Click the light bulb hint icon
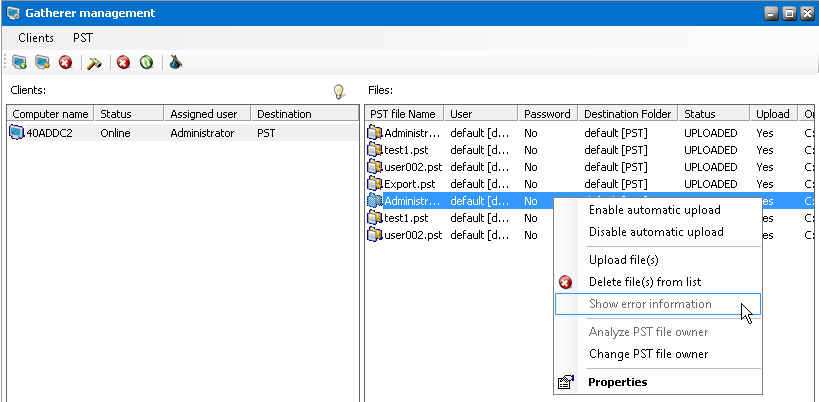The height and width of the screenshot is (402, 819). click(339, 92)
